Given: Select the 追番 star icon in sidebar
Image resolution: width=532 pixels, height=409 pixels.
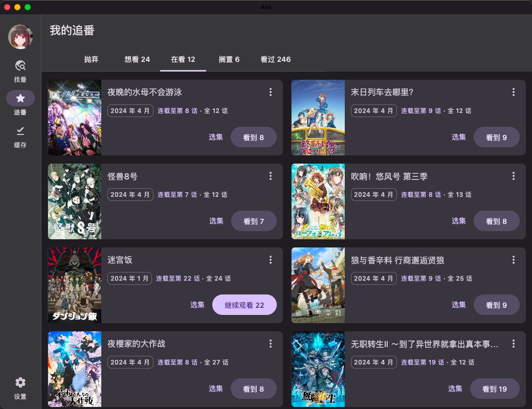Looking at the screenshot, I should 20,98.
